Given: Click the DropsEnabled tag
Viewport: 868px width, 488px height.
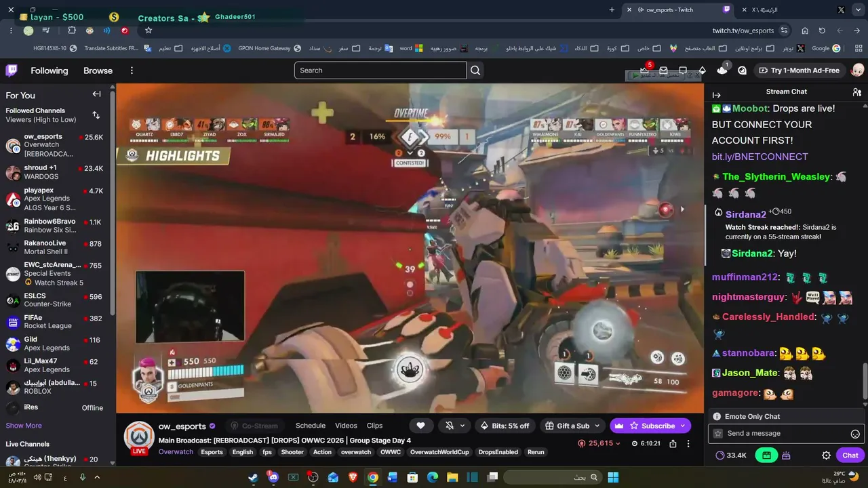Looking at the screenshot, I should [x=498, y=452].
